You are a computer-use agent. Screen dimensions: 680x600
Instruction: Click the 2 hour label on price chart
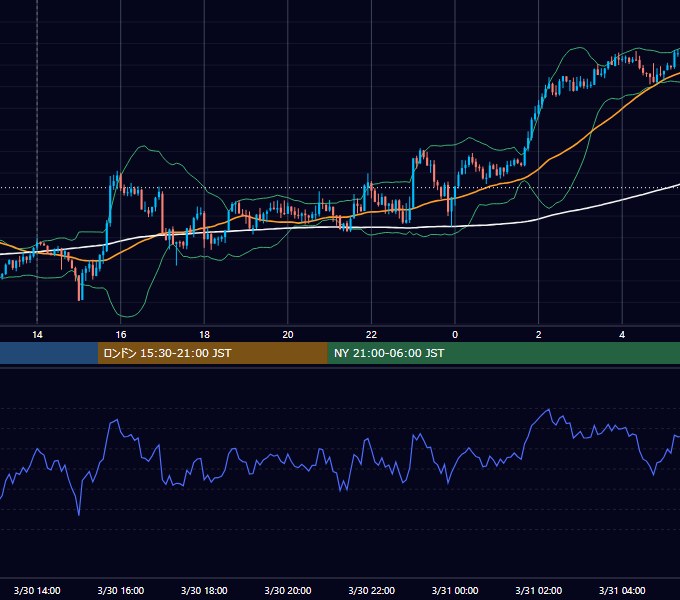point(539,335)
